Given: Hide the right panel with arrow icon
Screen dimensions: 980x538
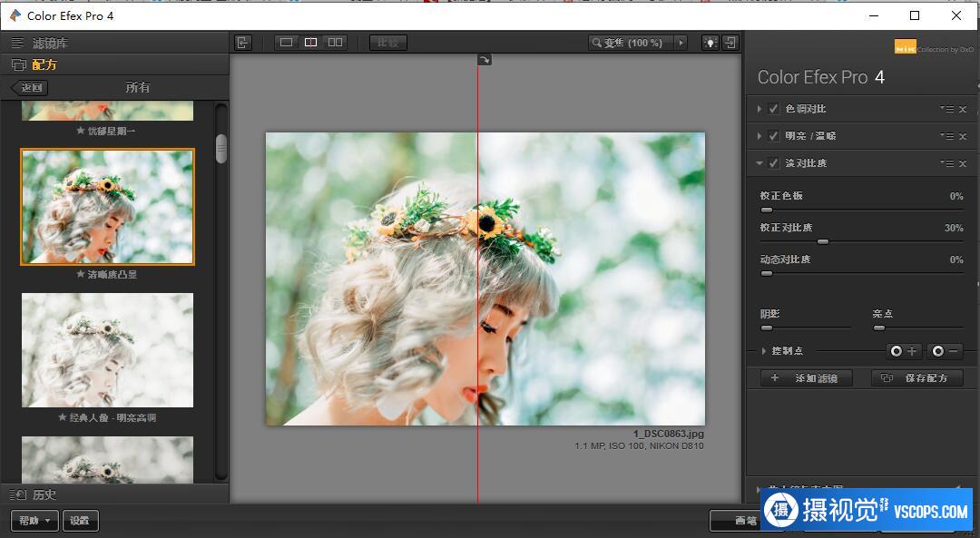Looking at the screenshot, I should 730,43.
